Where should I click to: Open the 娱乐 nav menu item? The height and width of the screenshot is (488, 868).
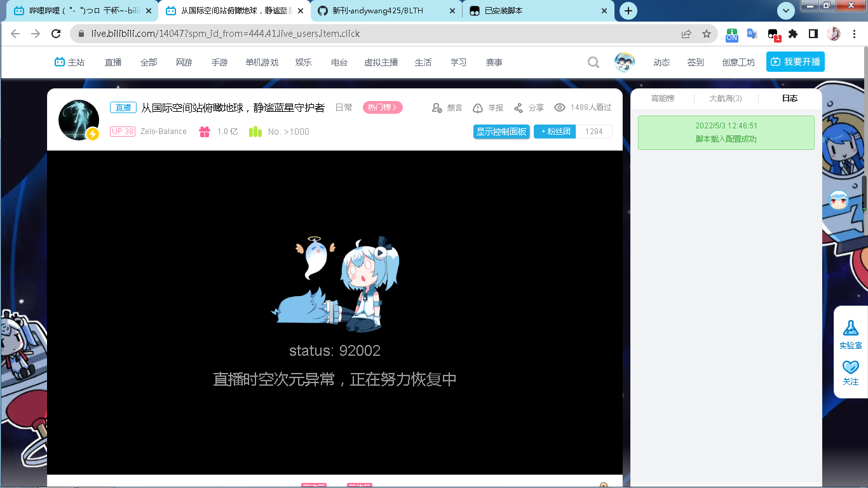pos(304,62)
